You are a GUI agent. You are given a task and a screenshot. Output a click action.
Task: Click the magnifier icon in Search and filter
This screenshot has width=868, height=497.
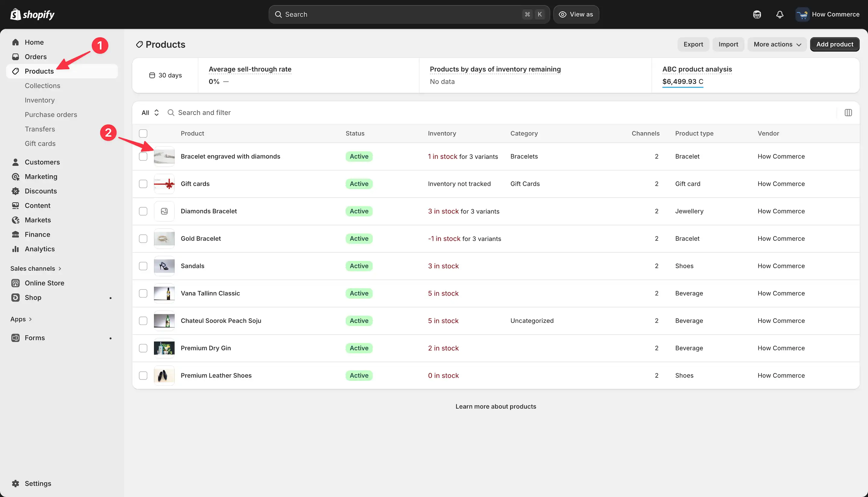coord(171,113)
